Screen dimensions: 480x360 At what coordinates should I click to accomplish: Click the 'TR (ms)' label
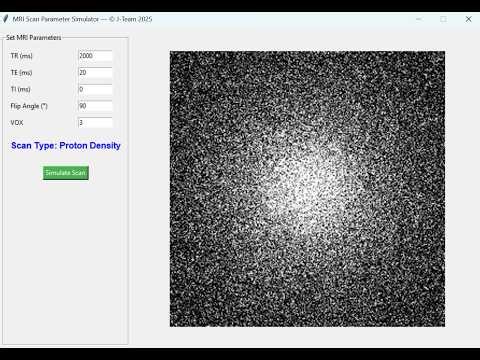pyautogui.click(x=22, y=56)
